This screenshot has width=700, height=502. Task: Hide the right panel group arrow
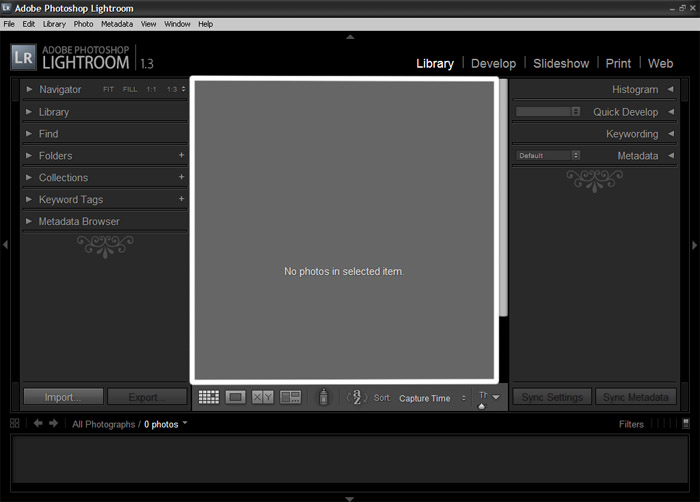[x=694, y=245]
